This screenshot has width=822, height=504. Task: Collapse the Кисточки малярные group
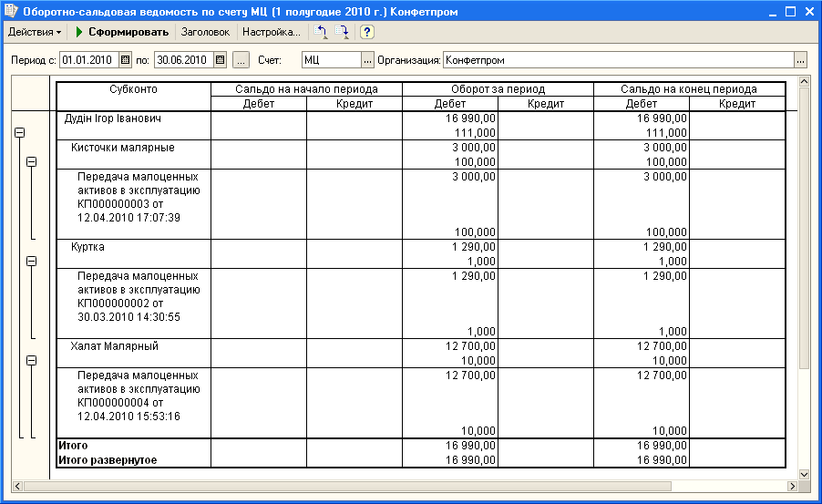pyautogui.click(x=32, y=162)
